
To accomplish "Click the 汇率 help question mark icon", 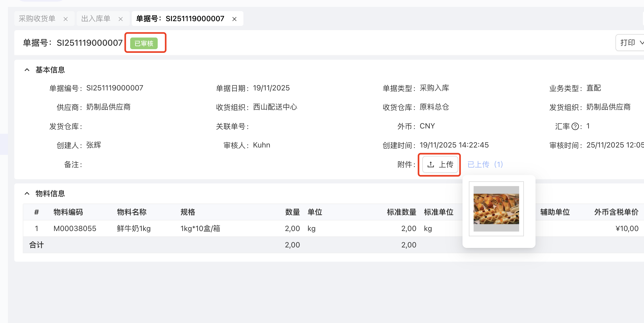I will click(575, 126).
